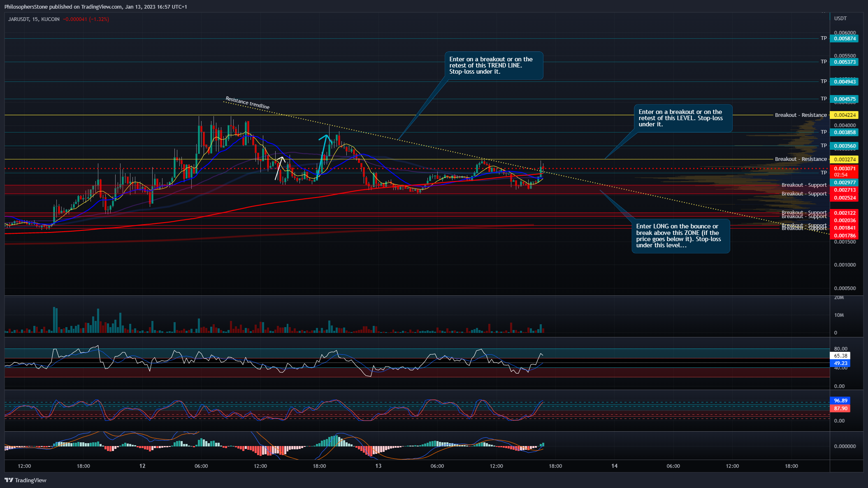This screenshot has height=488, width=868.
Task: Select the yellow 0.003274 resistance price label
Action: tap(844, 159)
